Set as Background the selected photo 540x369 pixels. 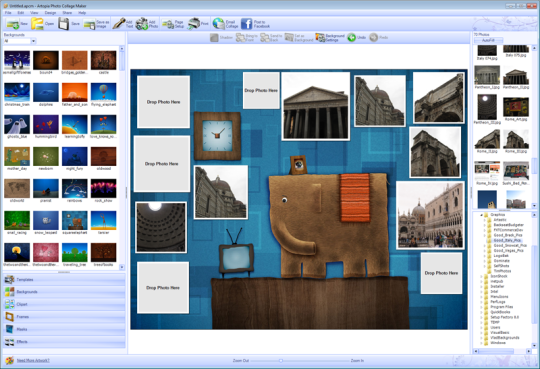click(299, 38)
